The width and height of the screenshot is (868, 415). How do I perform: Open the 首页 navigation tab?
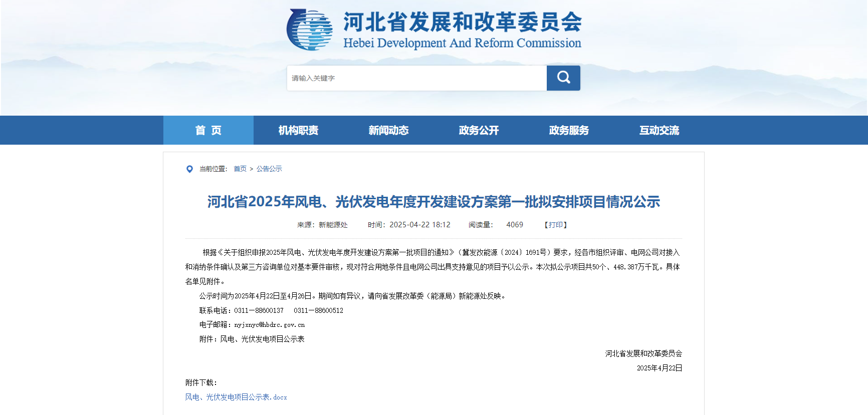pyautogui.click(x=208, y=130)
